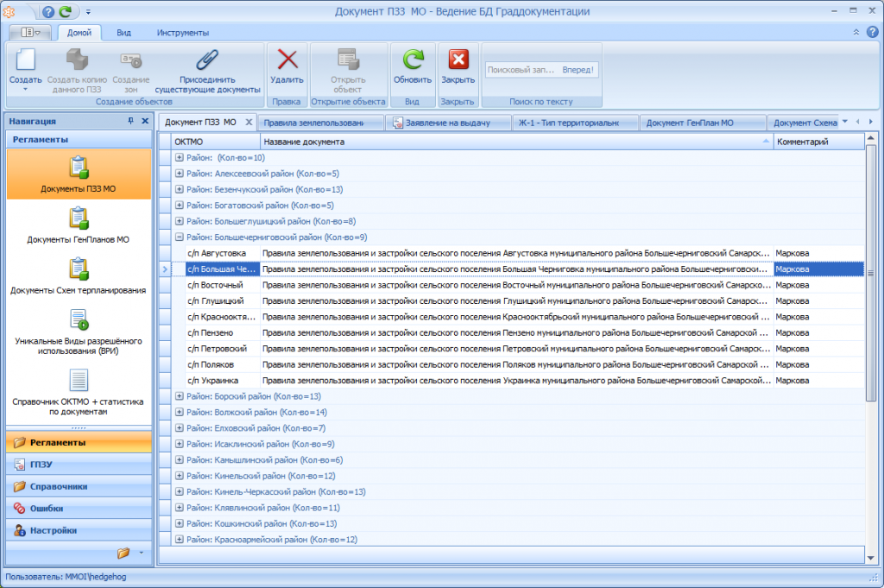Image resolution: width=884 pixels, height=588 pixels.
Task: Collapse group Район: Большечерниговский район
Action: (179, 237)
